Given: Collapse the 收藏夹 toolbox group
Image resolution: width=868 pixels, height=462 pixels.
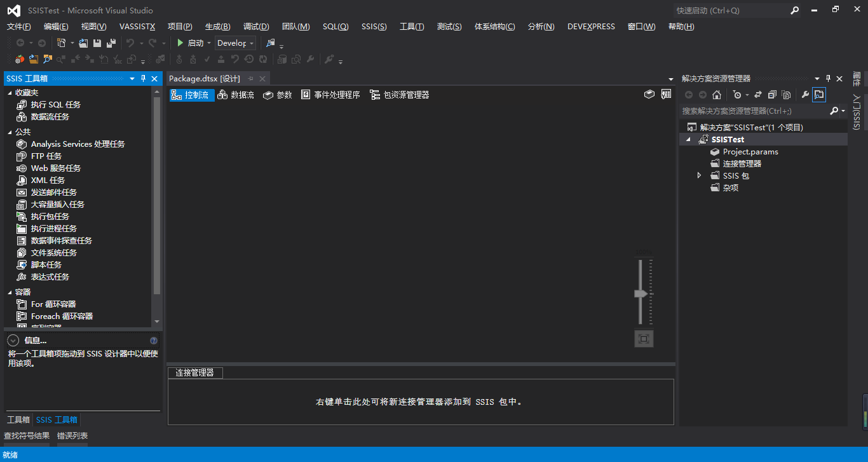Looking at the screenshot, I should (x=10, y=93).
